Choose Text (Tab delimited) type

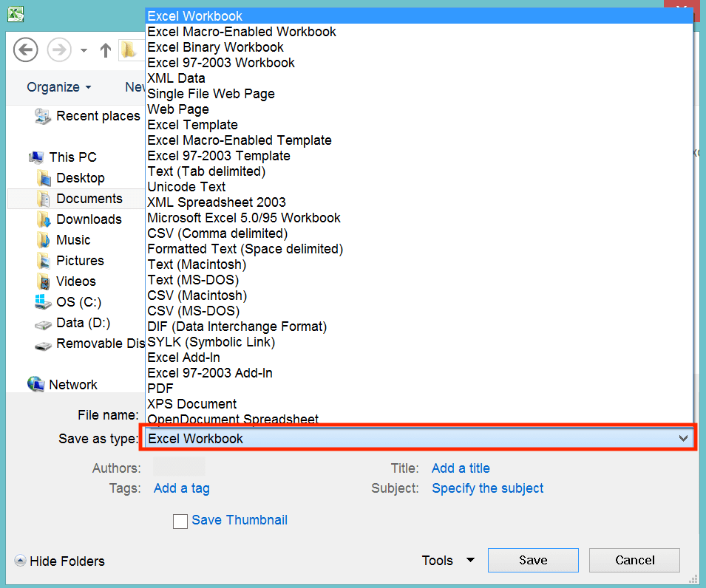pyautogui.click(x=420, y=171)
